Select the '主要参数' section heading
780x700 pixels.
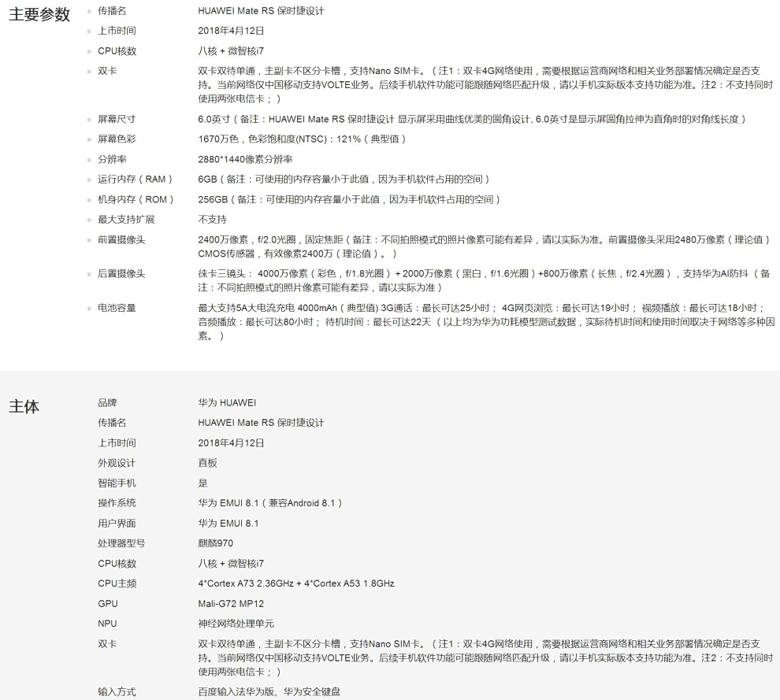point(39,14)
